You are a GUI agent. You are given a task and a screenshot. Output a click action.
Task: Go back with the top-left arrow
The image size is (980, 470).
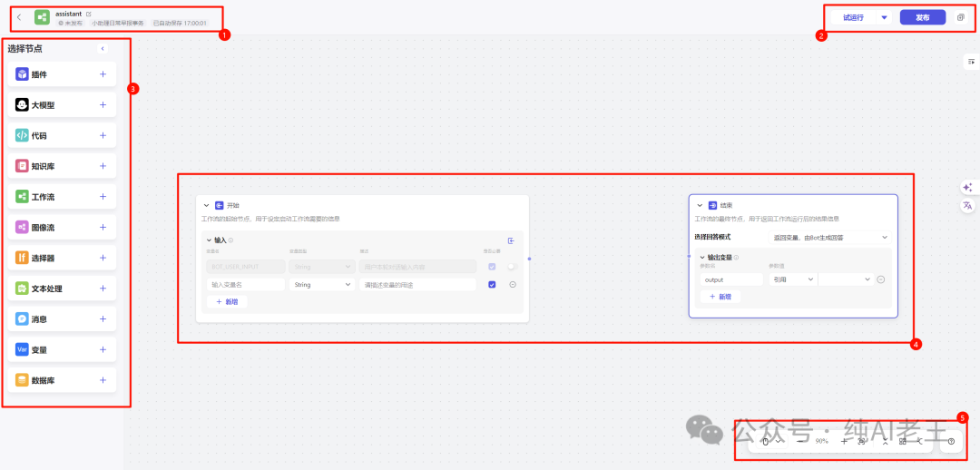click(x=19, y=17)
